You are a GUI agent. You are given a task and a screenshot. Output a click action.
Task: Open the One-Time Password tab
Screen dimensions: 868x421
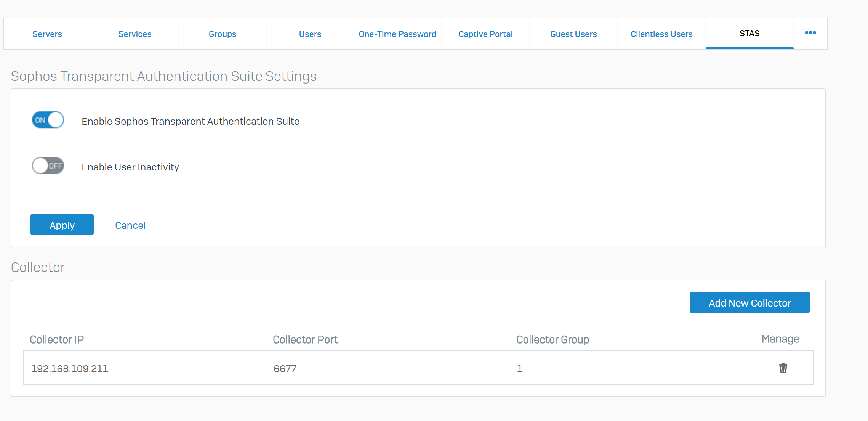click(397, 34)
